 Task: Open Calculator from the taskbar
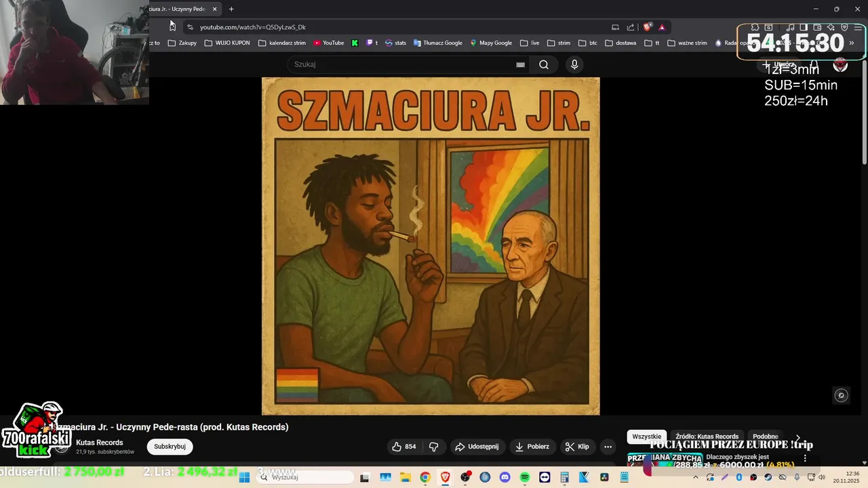564,477
